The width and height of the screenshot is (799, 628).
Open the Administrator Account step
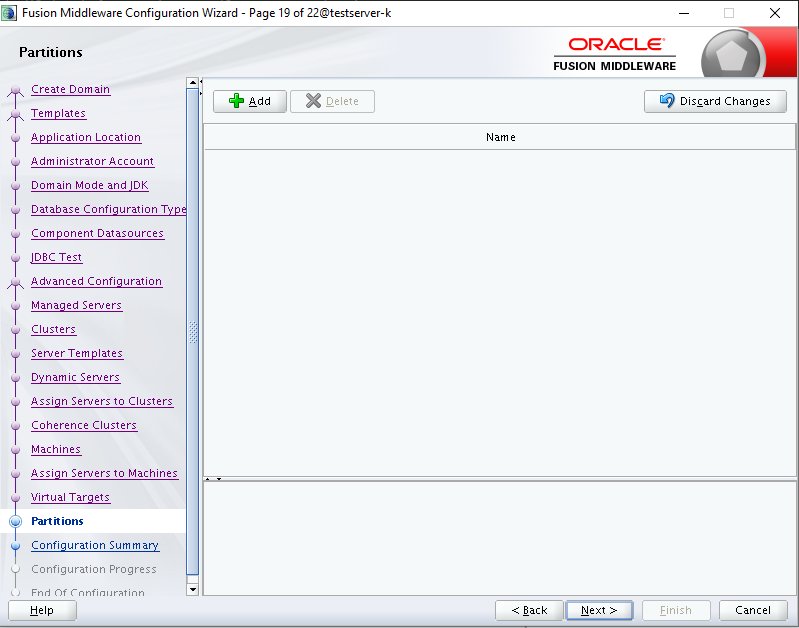(92, 161)
